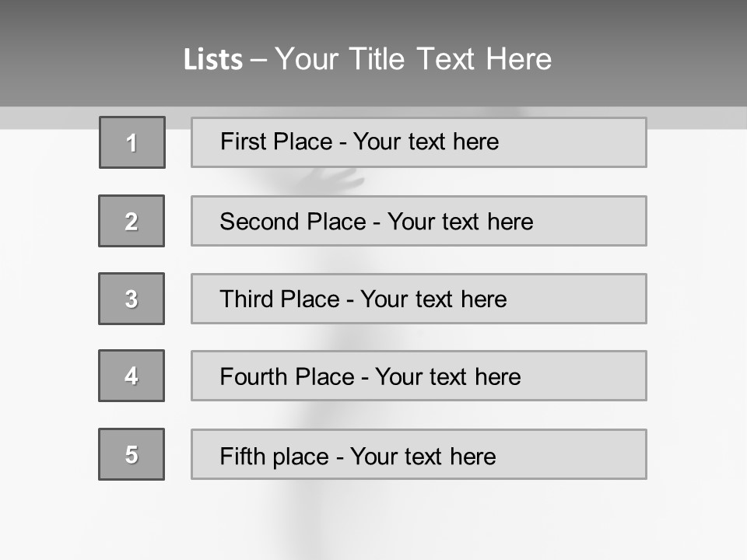747x560 pixels.
Task: Select the "Third Place" list item
Action: point(419,299)
